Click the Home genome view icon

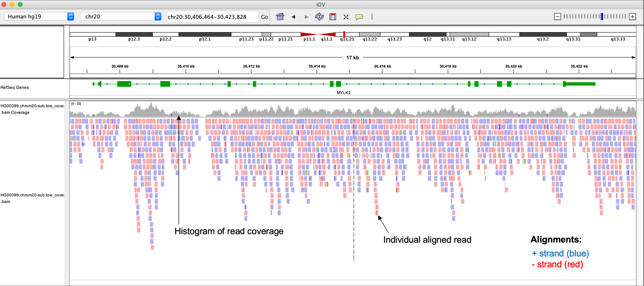[x=280, y=17]
